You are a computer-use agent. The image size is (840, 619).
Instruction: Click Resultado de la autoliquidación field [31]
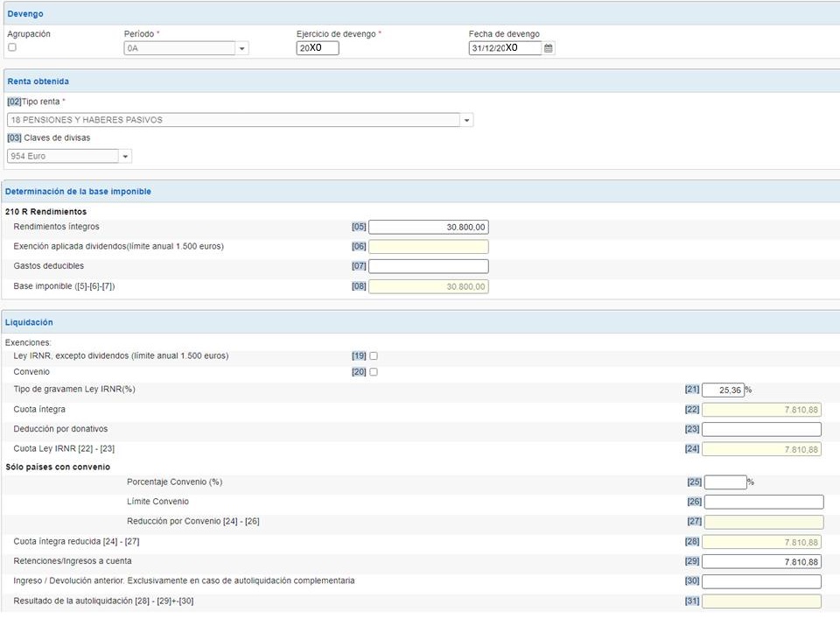762,601
